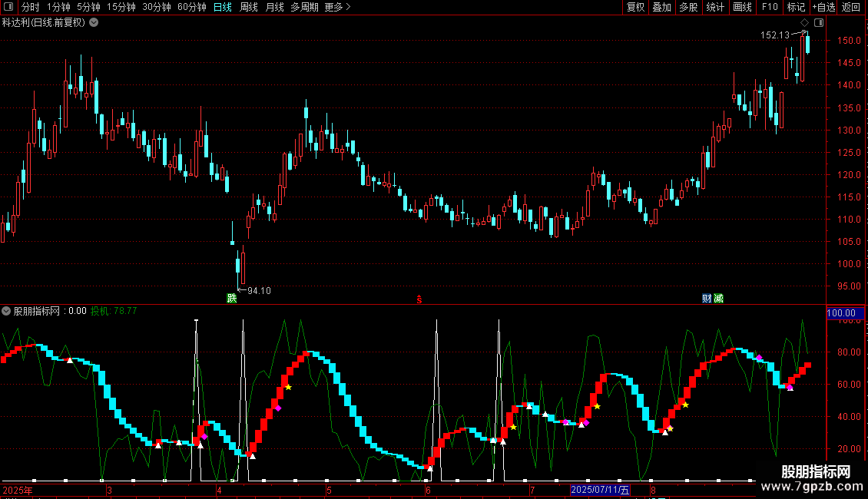Open the 画线 drawing tools

742,7
